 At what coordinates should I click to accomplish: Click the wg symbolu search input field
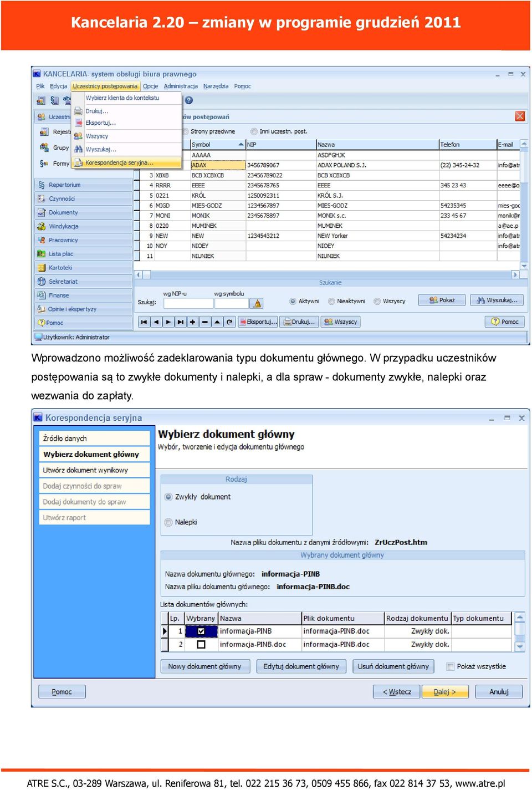point(231,303)
